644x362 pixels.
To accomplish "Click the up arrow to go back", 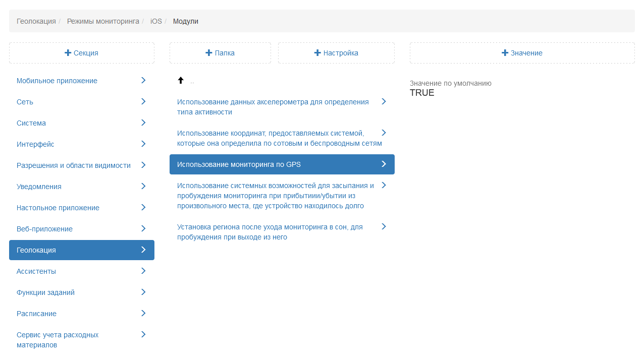I will click(x=181, y=81).
